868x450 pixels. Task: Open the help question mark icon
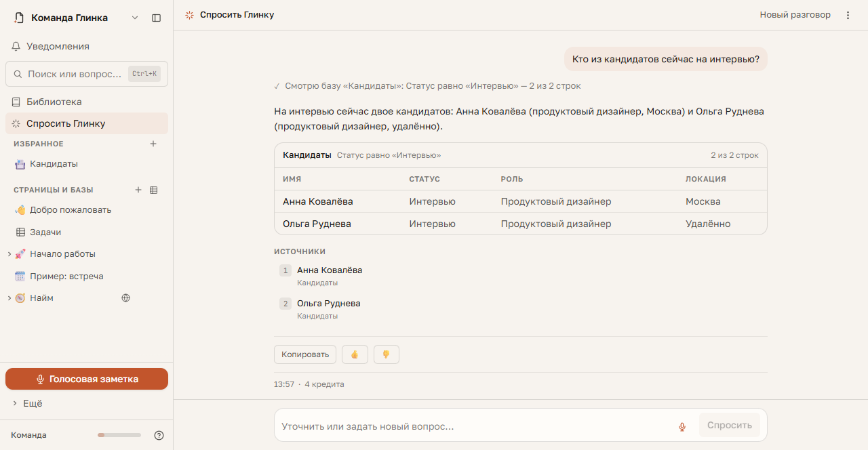click(x=159, y=435)
